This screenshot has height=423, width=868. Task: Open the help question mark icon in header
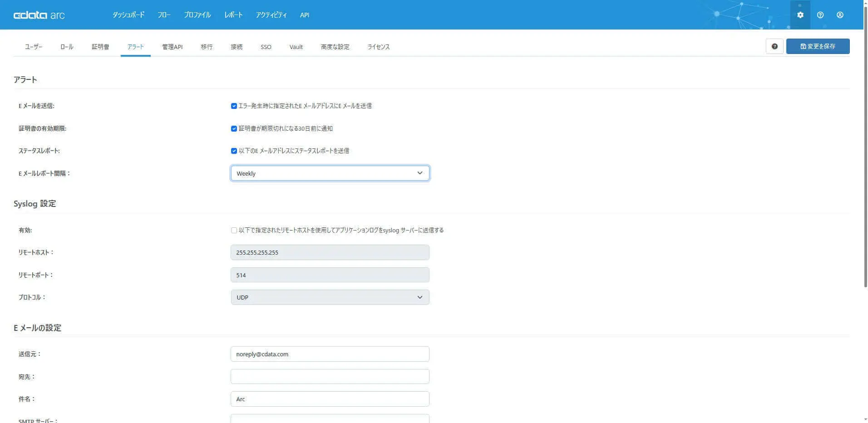click(820, 15)
